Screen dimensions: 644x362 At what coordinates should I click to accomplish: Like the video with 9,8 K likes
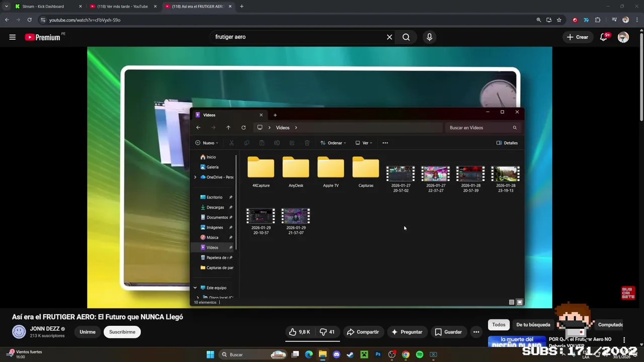tap(299, 332)
